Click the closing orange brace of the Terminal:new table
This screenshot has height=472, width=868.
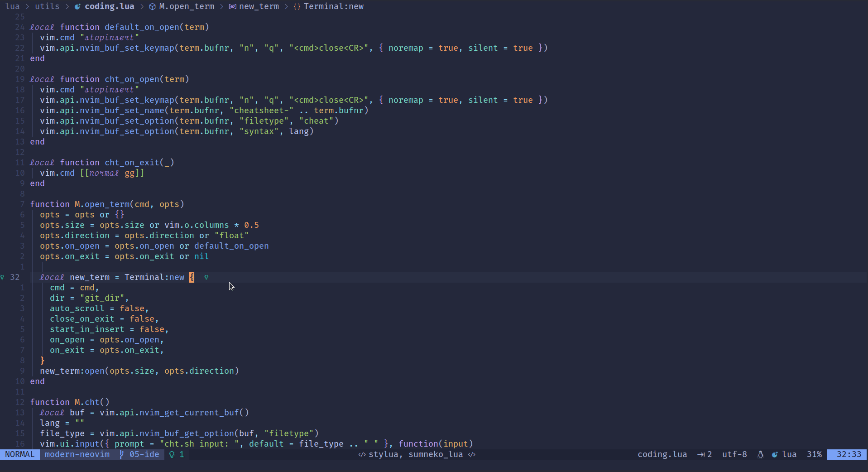43,361
